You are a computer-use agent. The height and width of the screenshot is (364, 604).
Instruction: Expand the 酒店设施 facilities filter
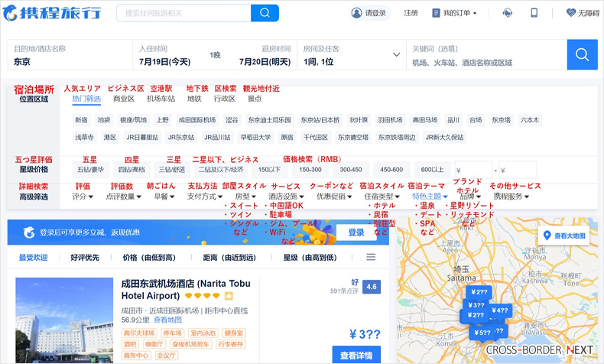click(x=286, y=197)
